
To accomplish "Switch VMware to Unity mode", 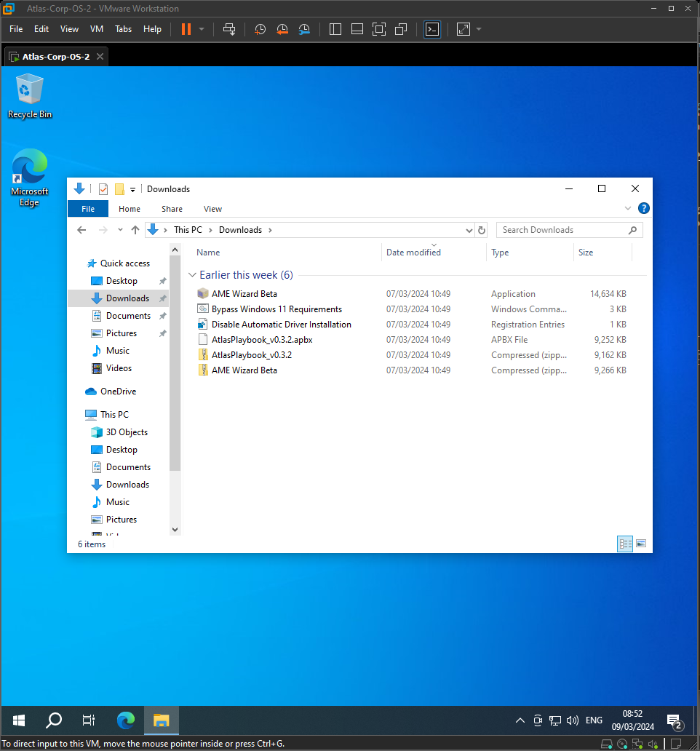I will click(x=401, y=29).
